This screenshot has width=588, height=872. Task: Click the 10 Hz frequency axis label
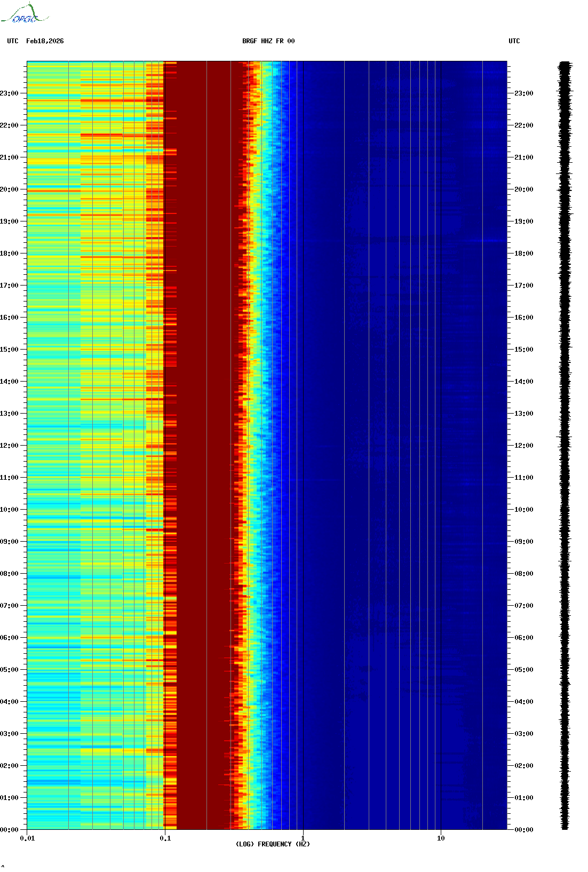tap(441, 838)
